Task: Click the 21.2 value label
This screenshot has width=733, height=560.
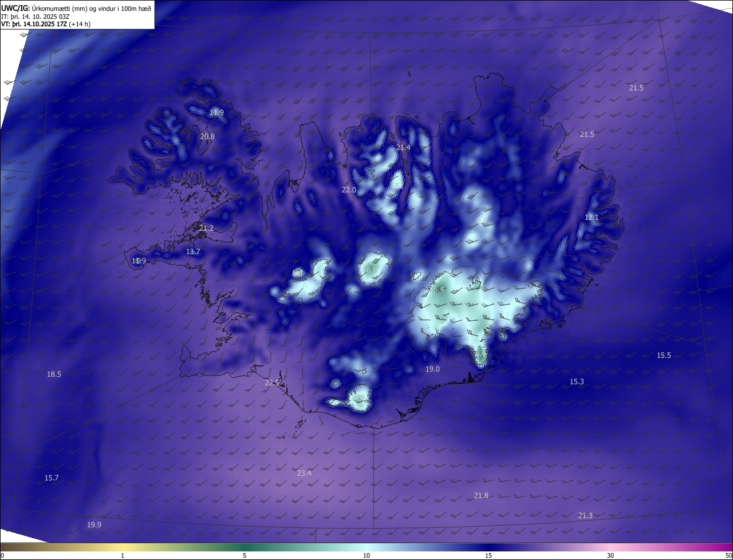Action: [206, 228]
